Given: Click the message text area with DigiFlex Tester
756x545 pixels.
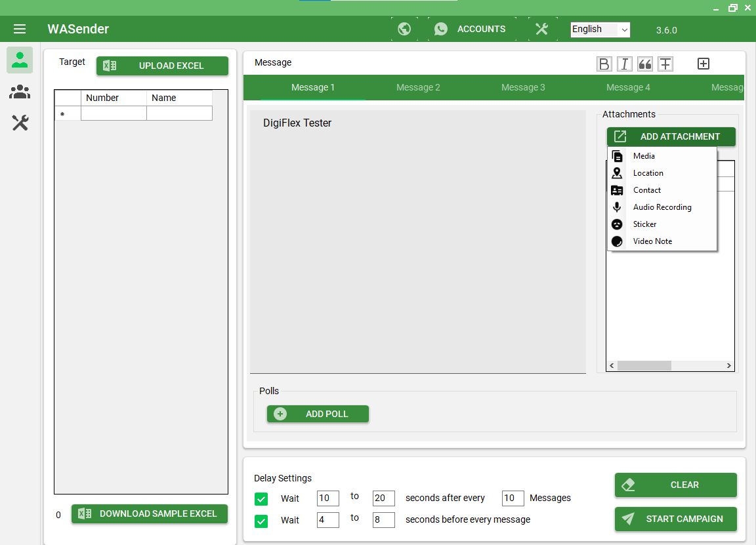Looking at the screenshot, I should (x=418, y=241).
